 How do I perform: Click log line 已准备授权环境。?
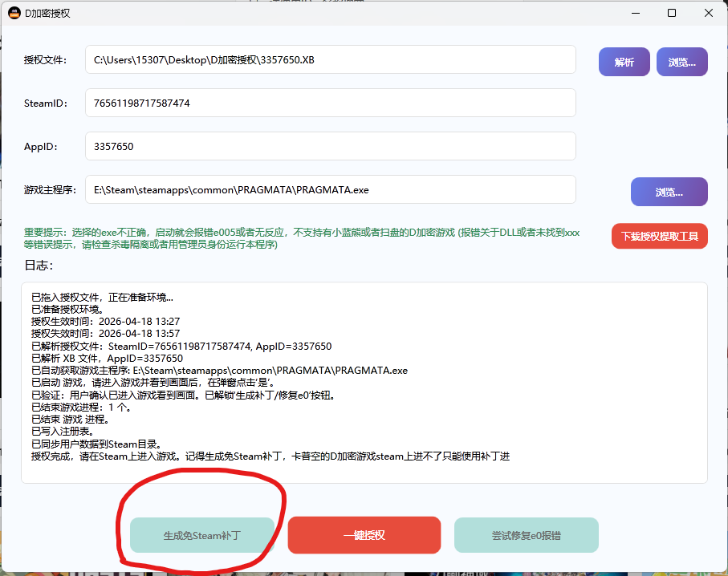click(x=67, y=309)
